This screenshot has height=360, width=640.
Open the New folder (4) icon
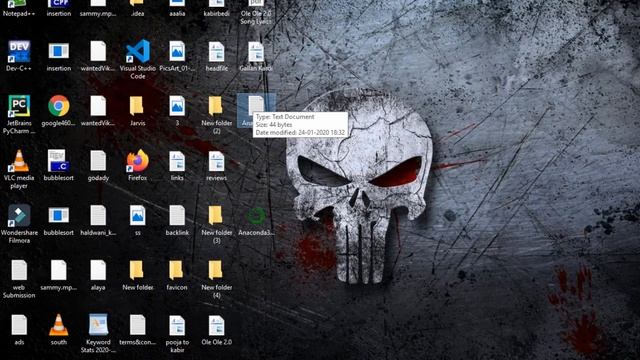tap(216, 279)
